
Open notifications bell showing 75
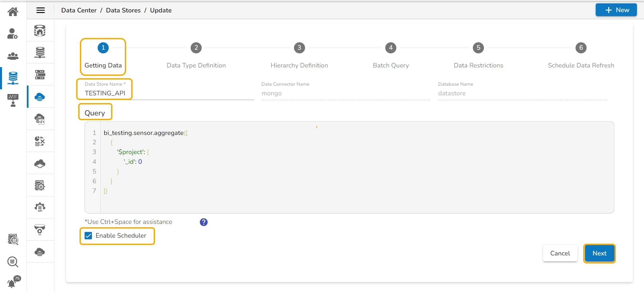[x=13, y=282]
